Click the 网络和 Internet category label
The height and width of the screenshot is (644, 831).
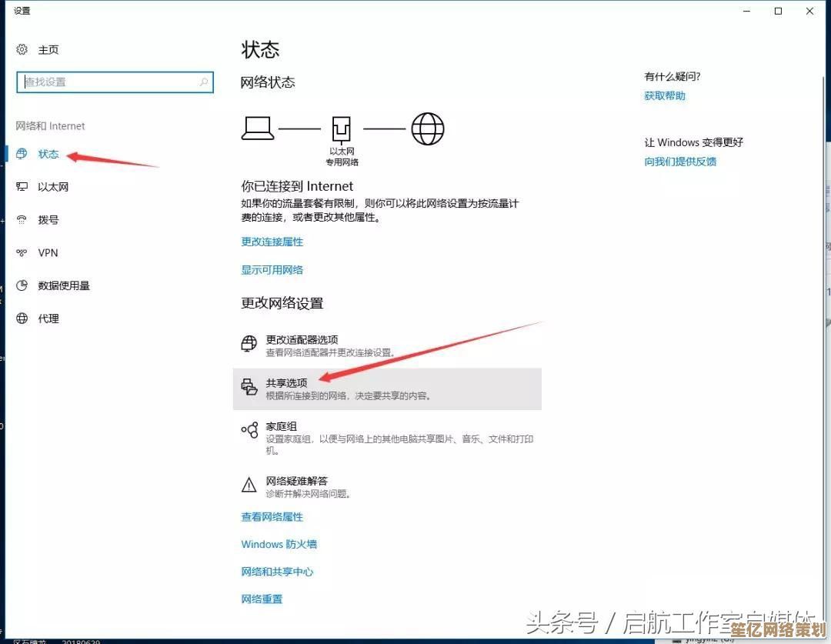point(50,125)
